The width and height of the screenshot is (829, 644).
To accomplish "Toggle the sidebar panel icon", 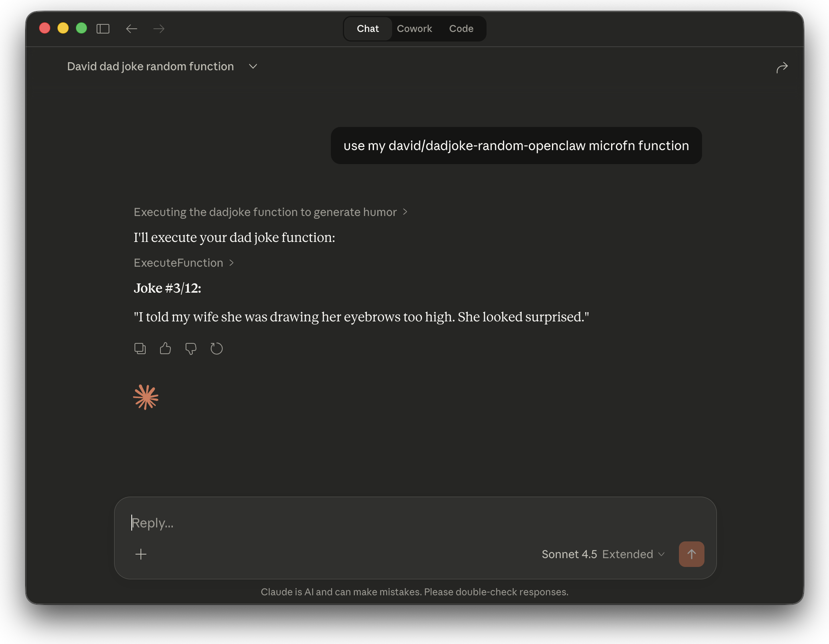I will tap(103, 29).
